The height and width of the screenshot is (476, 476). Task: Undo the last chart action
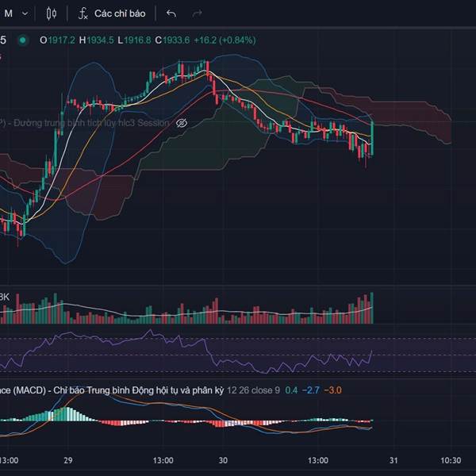click(171, 13)
